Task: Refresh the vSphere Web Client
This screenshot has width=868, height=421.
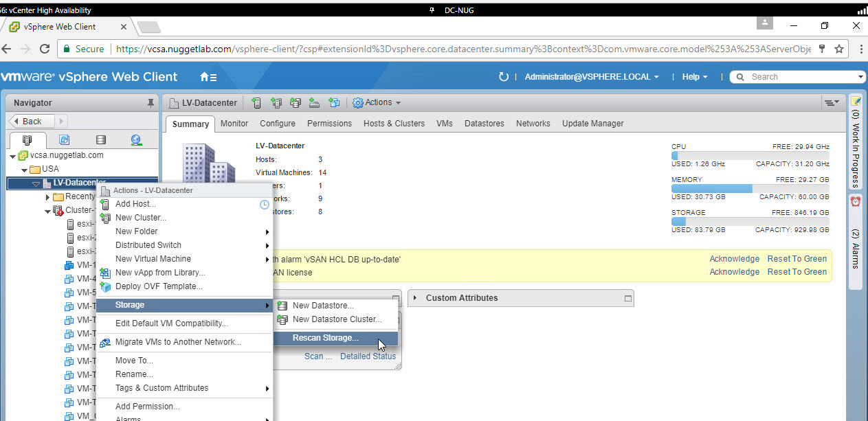Action: click(x=503, y=77)
